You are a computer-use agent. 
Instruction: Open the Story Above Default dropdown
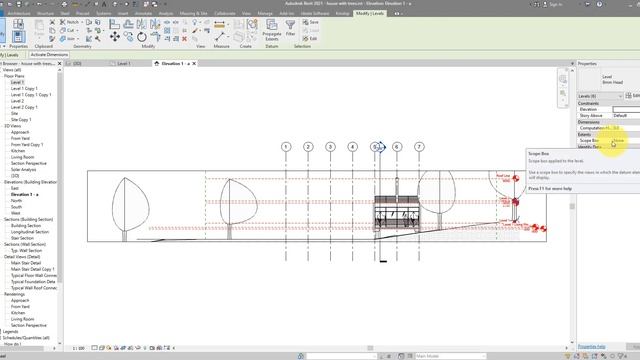click(x=626, y=116)
